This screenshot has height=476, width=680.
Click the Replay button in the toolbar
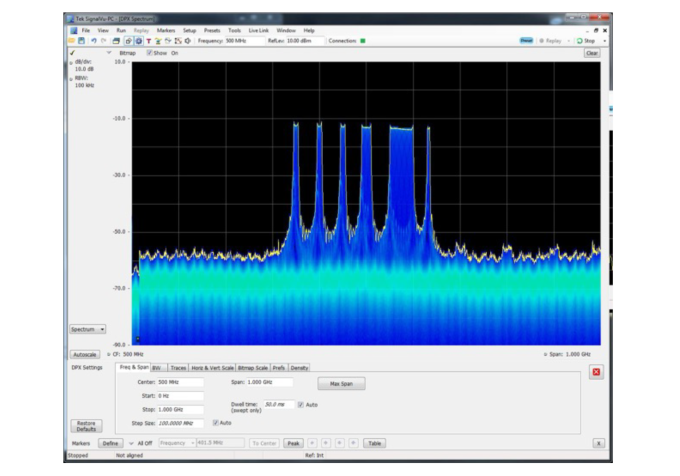550,41
